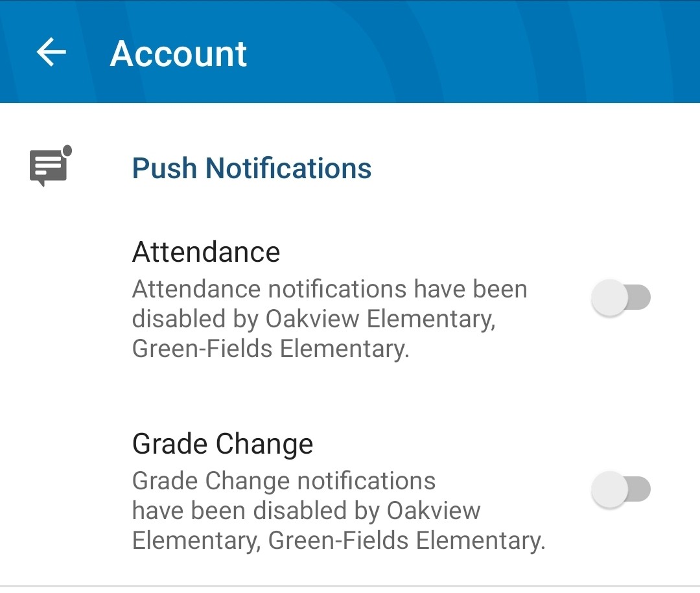Enable the Attendance notifications switch

pyautogui.click(x=620, y=298)
